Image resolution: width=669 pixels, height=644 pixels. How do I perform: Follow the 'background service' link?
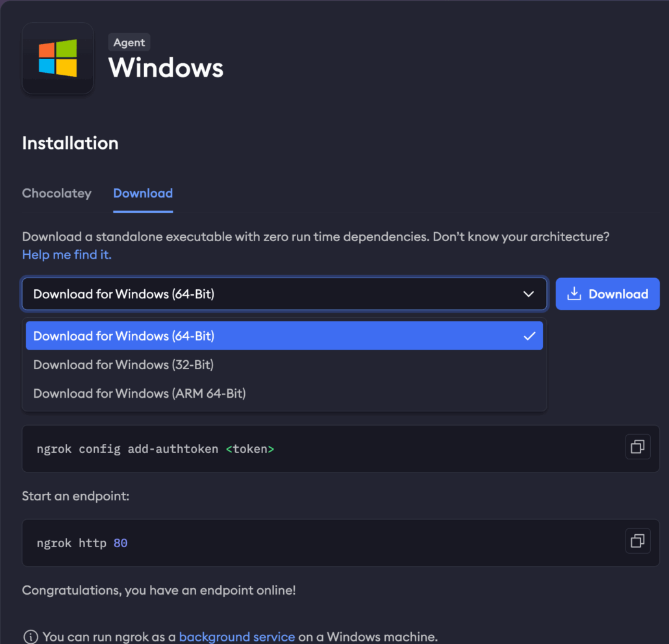tap(236, 636)
